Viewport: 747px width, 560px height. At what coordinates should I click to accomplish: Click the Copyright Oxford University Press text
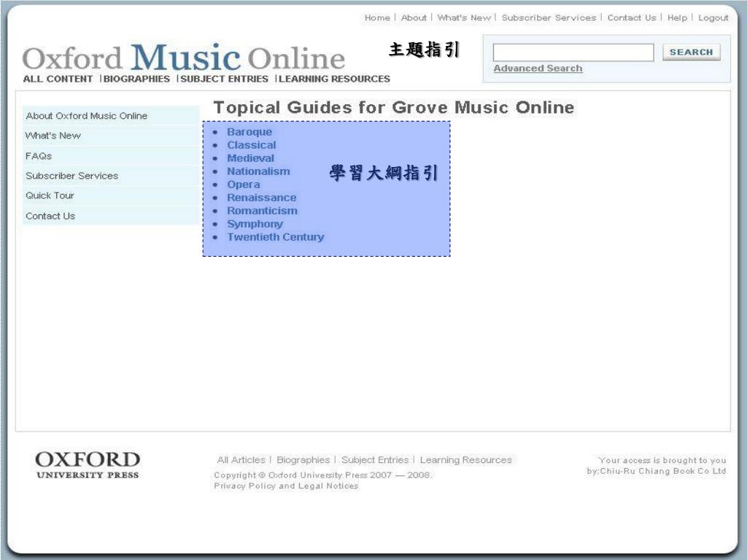click(322, 475)
